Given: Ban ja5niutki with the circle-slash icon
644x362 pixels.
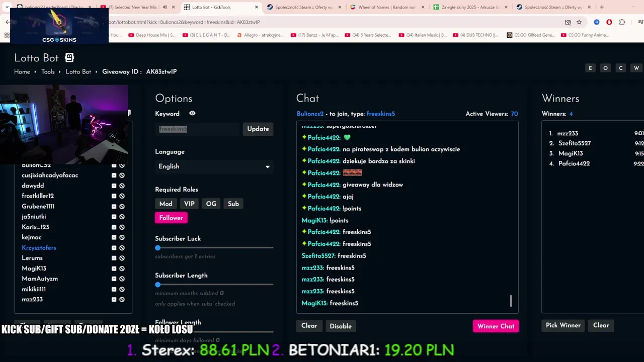Looking at the screenshot, I should [x=122, y=217].
